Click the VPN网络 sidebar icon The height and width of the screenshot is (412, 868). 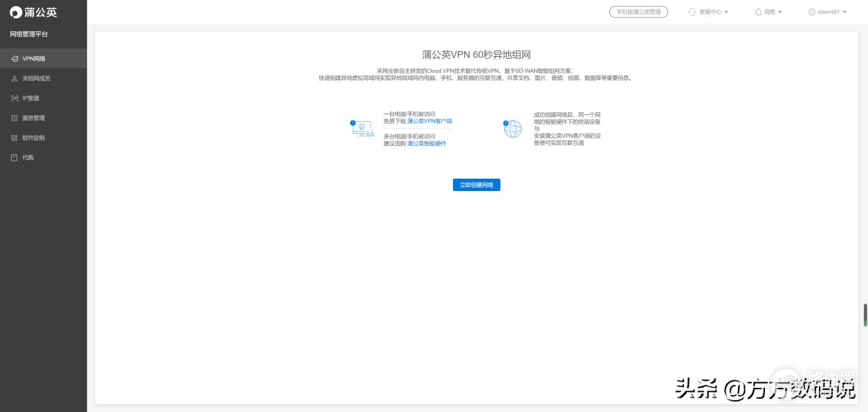point(15,59)
